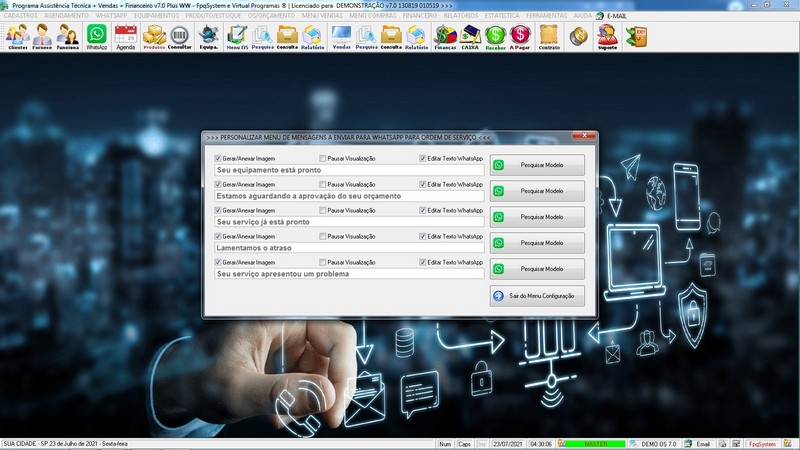The image size is (800, 450).
Task: Edit 'Lamentamos o atraso' message field
Action: tap(349, 248)
